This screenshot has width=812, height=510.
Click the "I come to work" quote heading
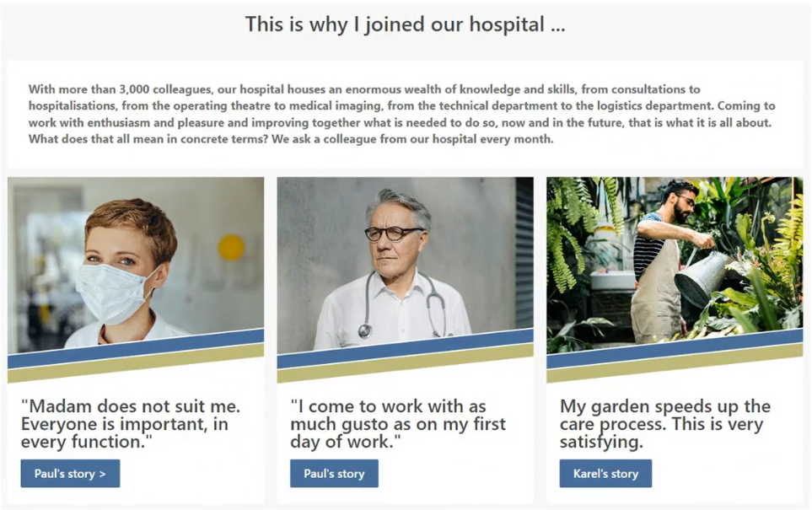click(398, 424)
